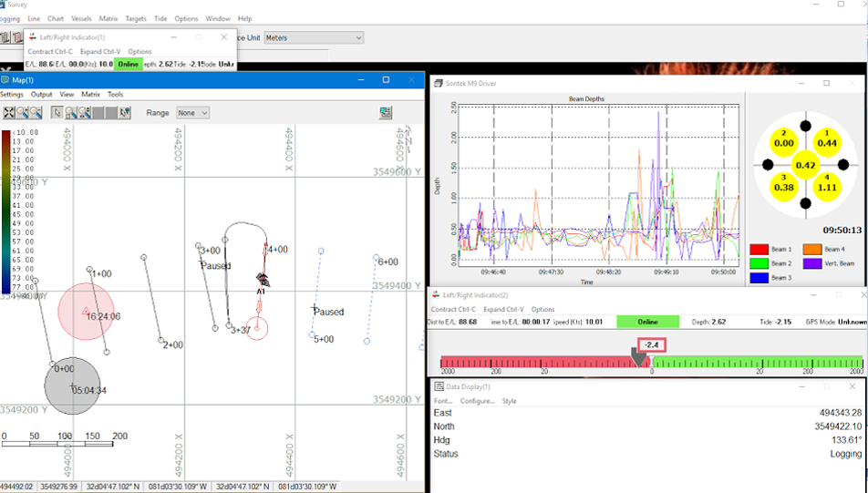Click the icon at right end of Map toolbar

point(386,113)
